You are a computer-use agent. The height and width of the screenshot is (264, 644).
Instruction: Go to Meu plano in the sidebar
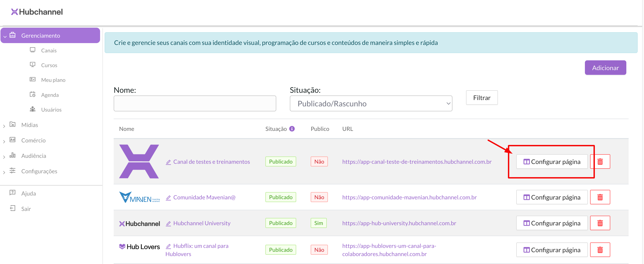point(53,80)
